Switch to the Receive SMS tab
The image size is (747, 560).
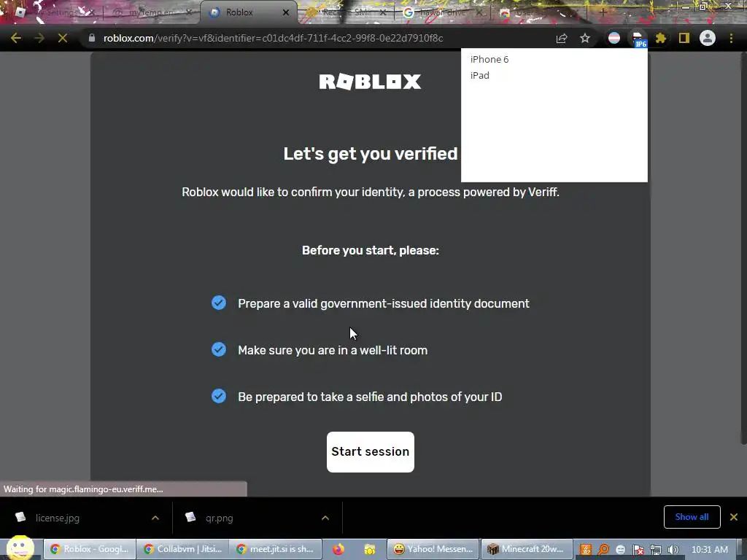tap(345, 12)
